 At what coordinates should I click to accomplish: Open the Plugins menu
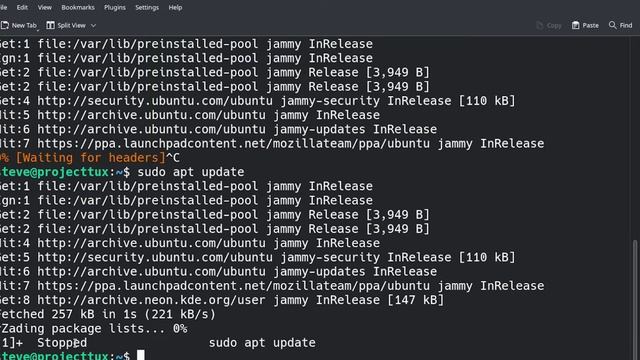115,7
